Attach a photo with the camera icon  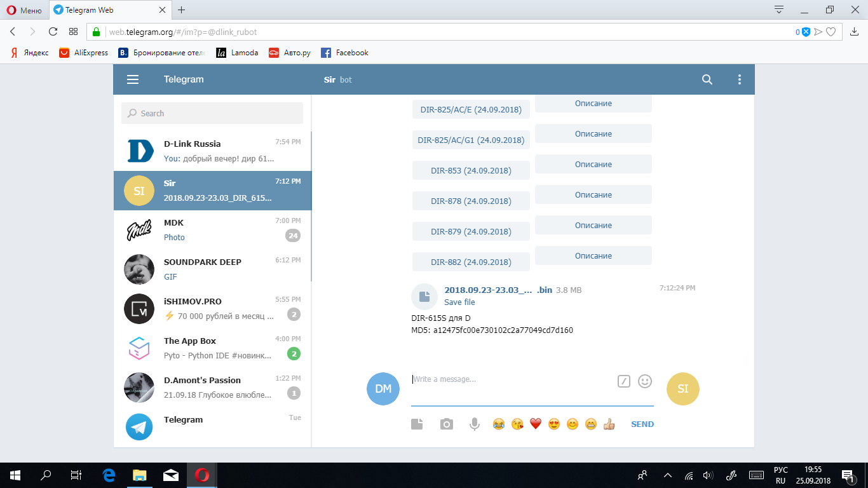point(447,424)
